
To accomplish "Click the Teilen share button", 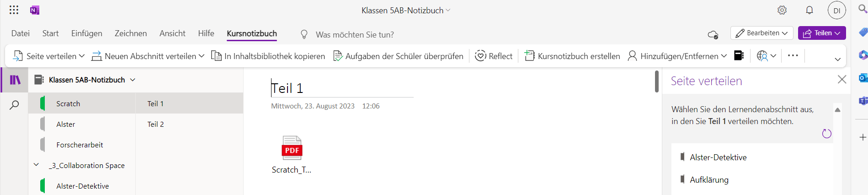I will point(822,33).
